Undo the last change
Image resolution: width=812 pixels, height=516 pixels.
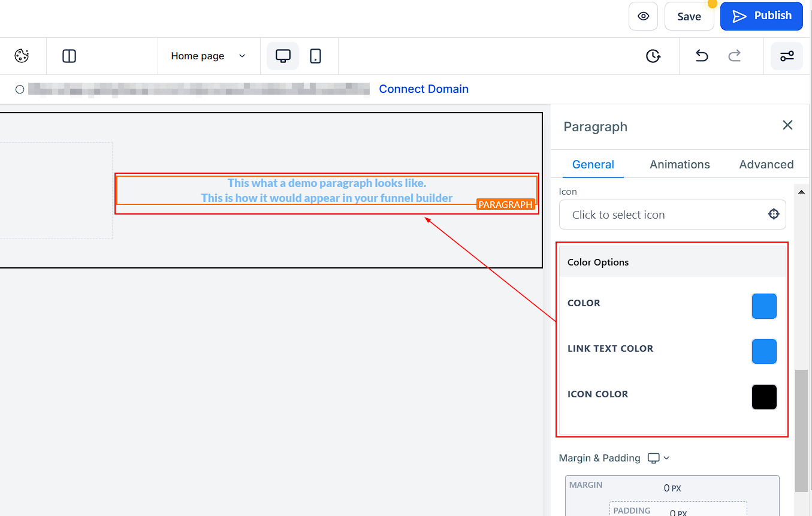701,56
